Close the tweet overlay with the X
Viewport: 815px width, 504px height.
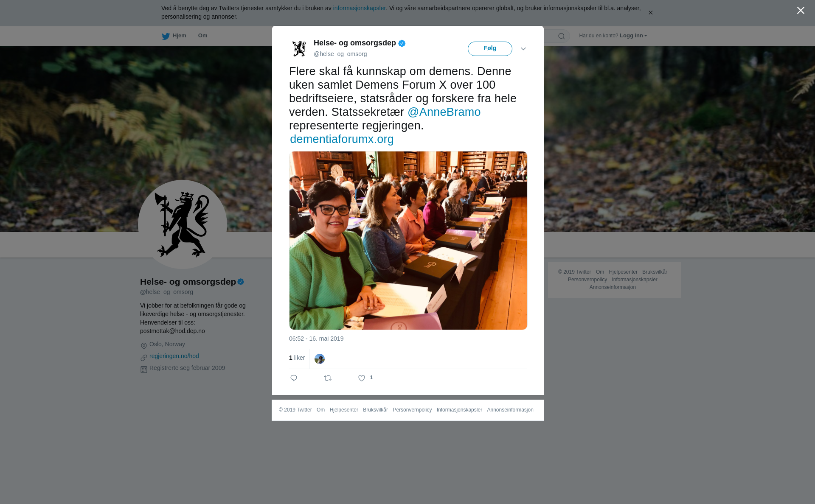801,11
